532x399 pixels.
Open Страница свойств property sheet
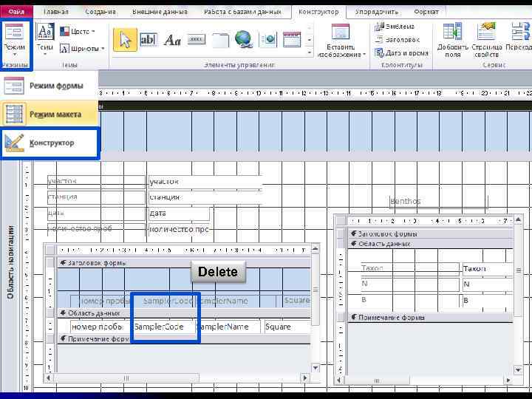coord(486,40)
